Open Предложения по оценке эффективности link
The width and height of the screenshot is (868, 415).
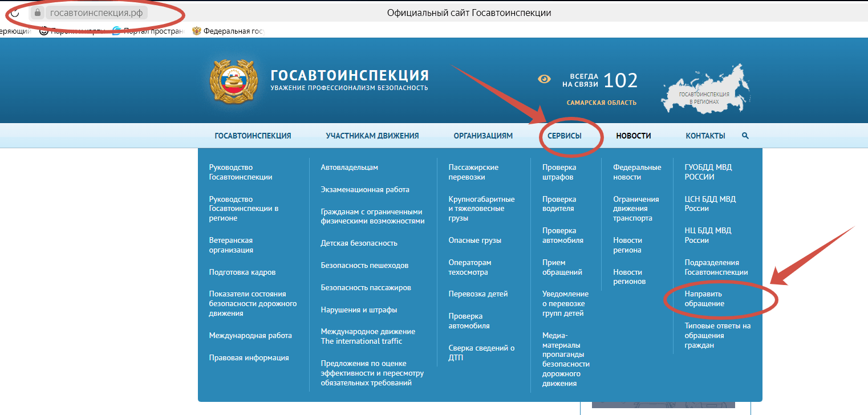tap(372, 373)
